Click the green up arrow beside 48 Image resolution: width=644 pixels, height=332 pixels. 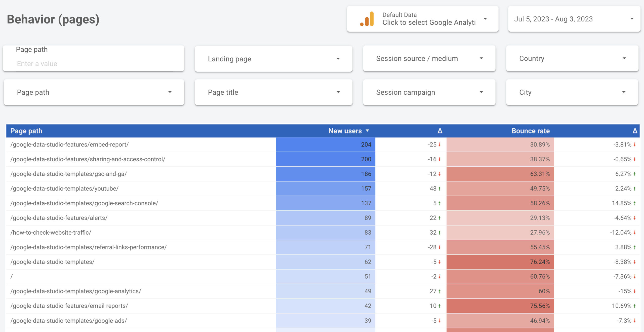coord(439,189)
